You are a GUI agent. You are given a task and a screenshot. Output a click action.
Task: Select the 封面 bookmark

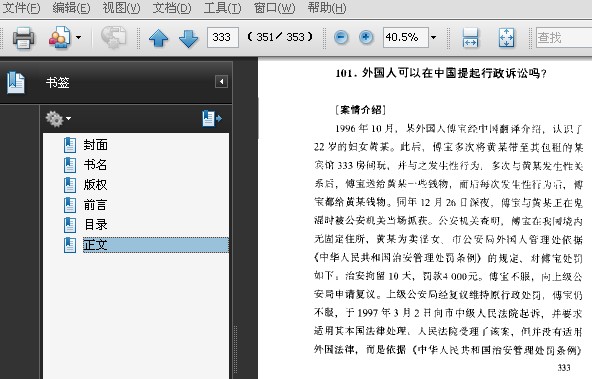coord(96,145)
